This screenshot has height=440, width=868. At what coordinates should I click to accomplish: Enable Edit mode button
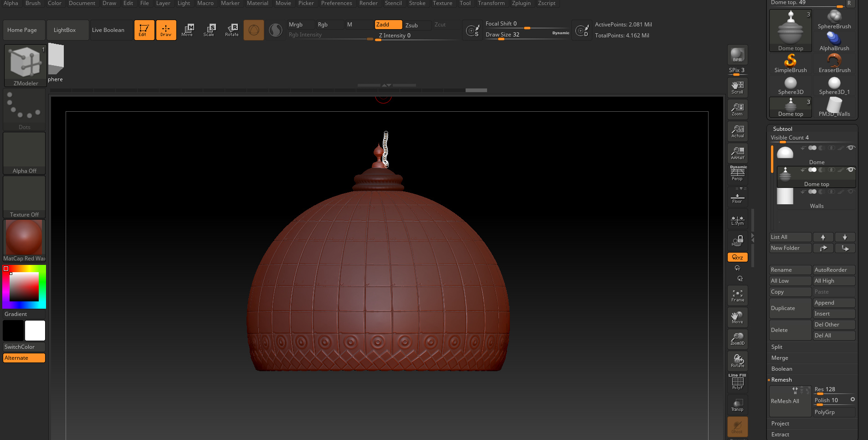tap(144, 30)
